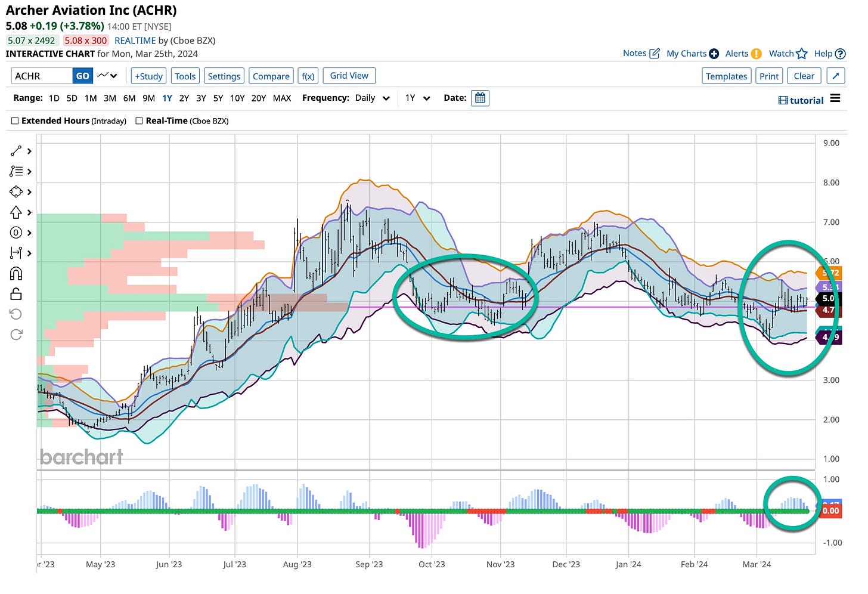The width and height of the screenshot is (868, 594).
Task: Expand shapes tool options arrow
Action: (x=29, y=192)
